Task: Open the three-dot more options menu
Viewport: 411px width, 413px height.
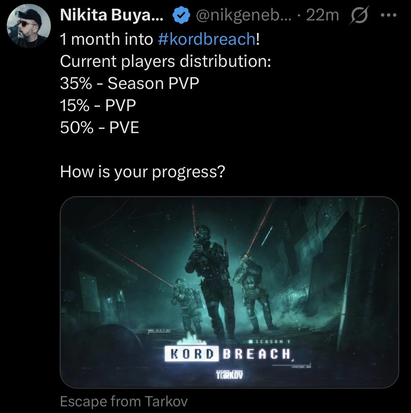Action: point(388,15)
